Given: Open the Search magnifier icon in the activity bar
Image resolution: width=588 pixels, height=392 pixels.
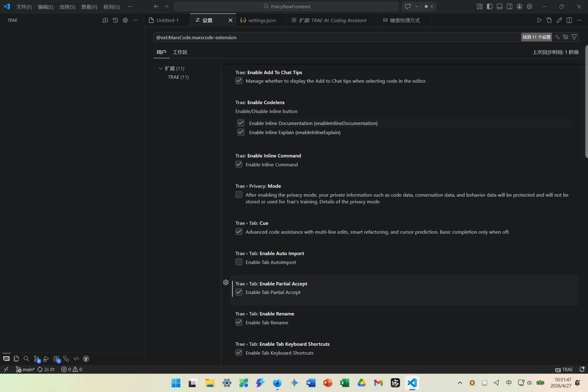Looking at the screenshot, I should (26, 359).
